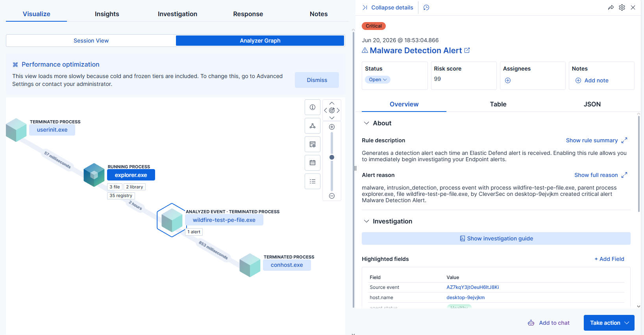Click the graph zoom slider handle

click(x=332, y=157)
